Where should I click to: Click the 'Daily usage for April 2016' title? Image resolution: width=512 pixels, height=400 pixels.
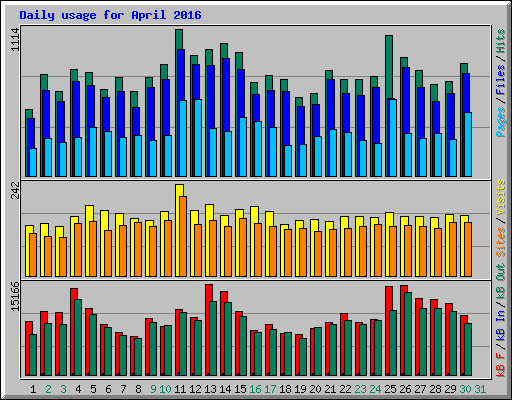(x=110, y=15)
